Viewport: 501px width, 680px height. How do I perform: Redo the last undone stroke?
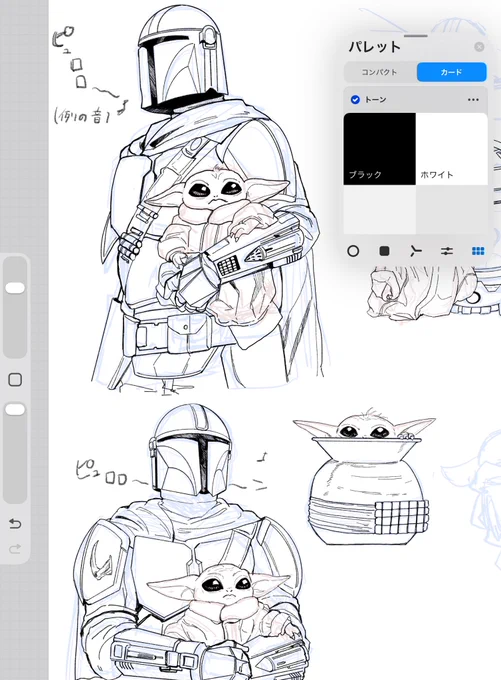tap(15, 549)
